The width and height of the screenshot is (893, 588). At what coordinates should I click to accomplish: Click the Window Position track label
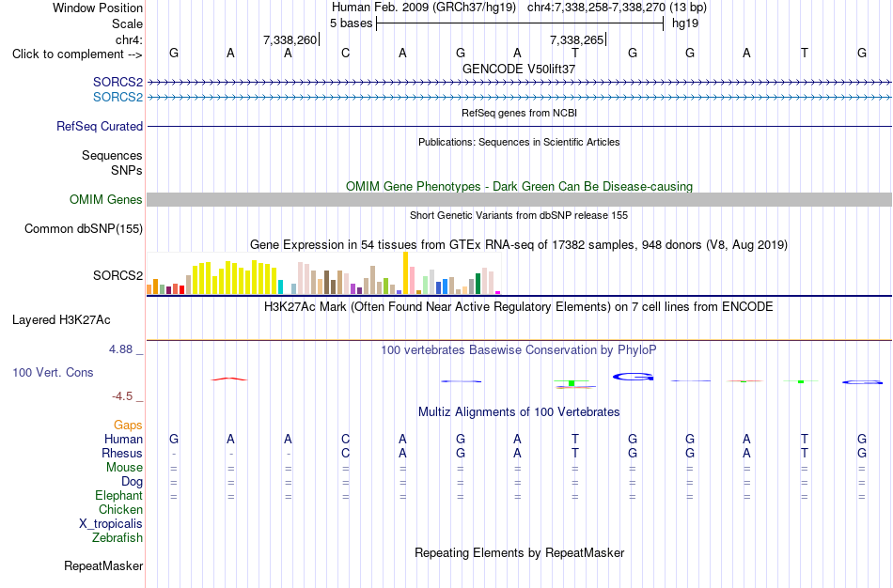point(98,8)
